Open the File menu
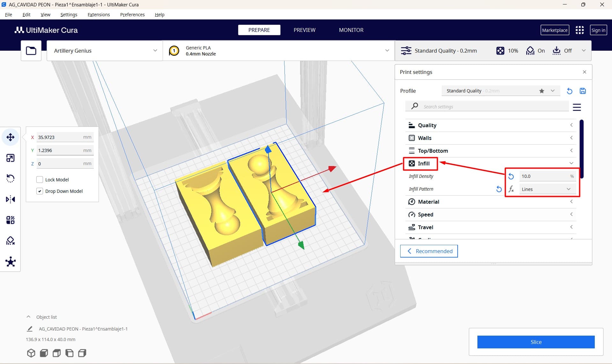612x364 pixels. 9,15
